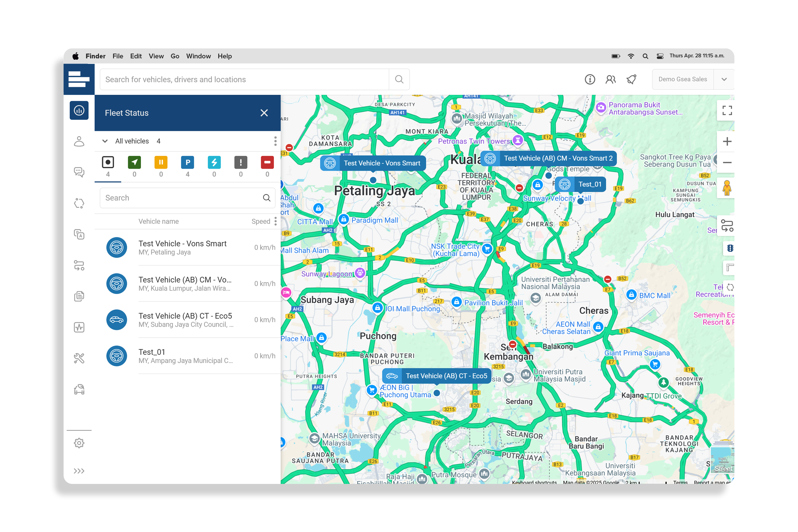798x532 pixels.
Task: Click the Vehicle name column header
Action: 158,222
